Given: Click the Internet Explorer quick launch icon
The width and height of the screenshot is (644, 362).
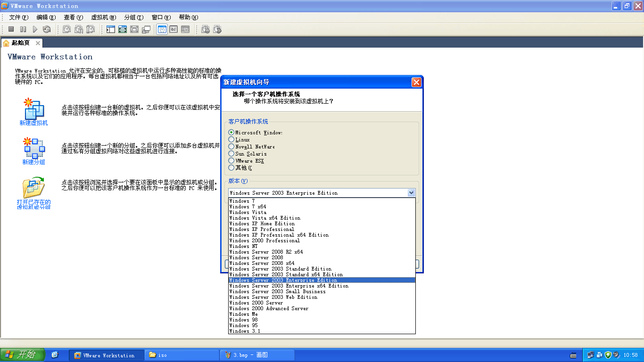Looking at the screenshot, I should 55,355.
